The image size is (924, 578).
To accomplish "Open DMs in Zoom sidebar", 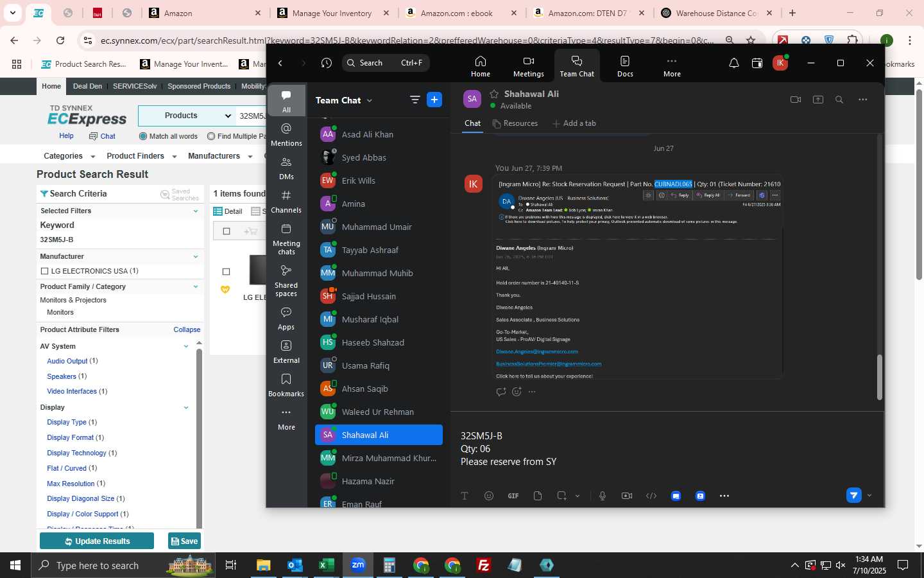I will coord(286,169).
